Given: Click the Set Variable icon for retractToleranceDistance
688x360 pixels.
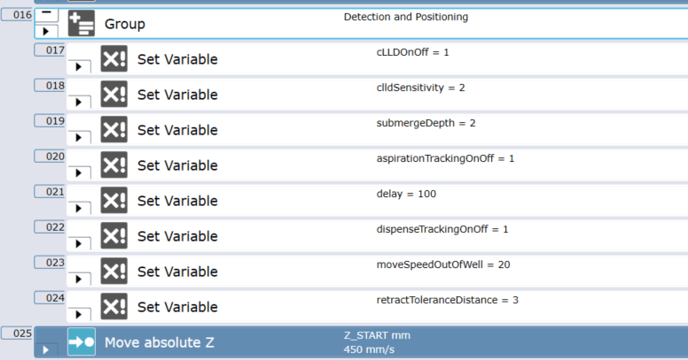Looking at the screenshot, I should 114,306.
